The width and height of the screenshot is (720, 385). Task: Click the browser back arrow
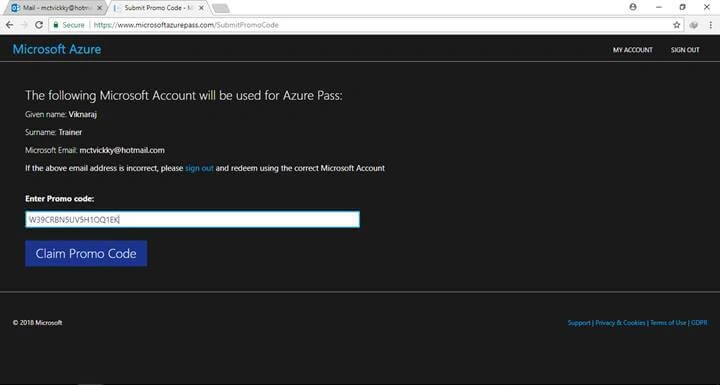pos(10,25)
